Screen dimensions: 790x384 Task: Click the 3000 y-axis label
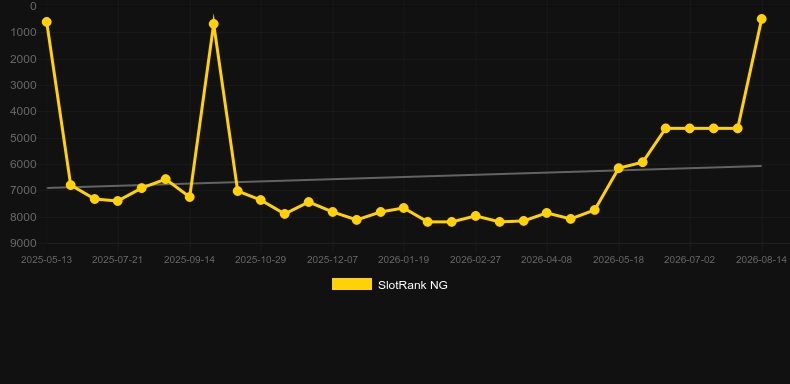pyautogui.click(x=24, y=85)
